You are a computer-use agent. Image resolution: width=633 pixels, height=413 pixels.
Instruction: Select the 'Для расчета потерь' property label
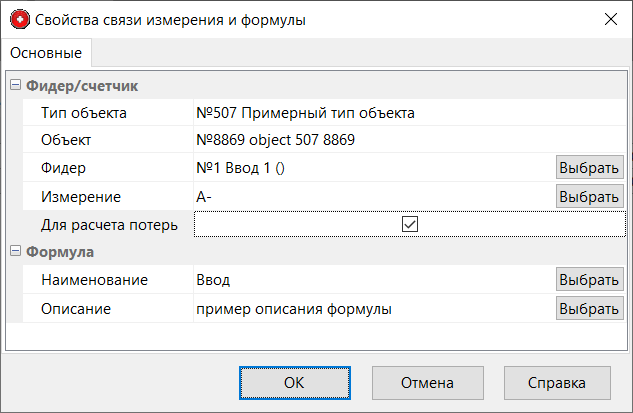pos(109,225)
